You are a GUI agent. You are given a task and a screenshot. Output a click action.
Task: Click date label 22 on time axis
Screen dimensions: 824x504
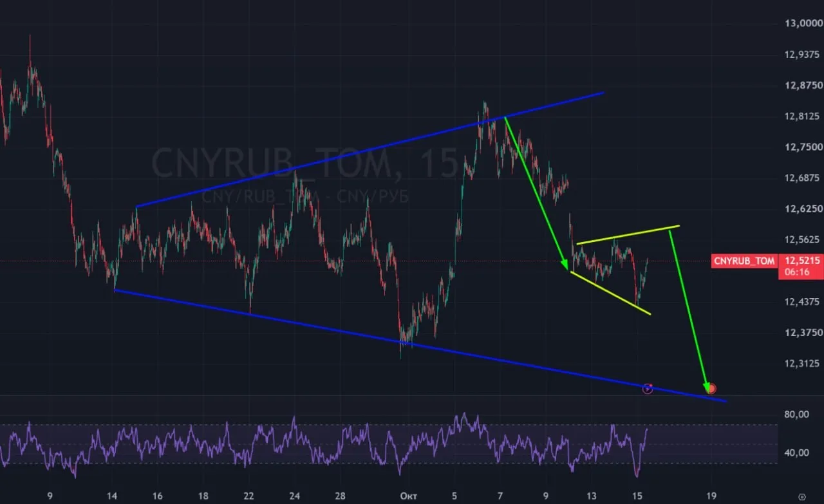point(249,496)
